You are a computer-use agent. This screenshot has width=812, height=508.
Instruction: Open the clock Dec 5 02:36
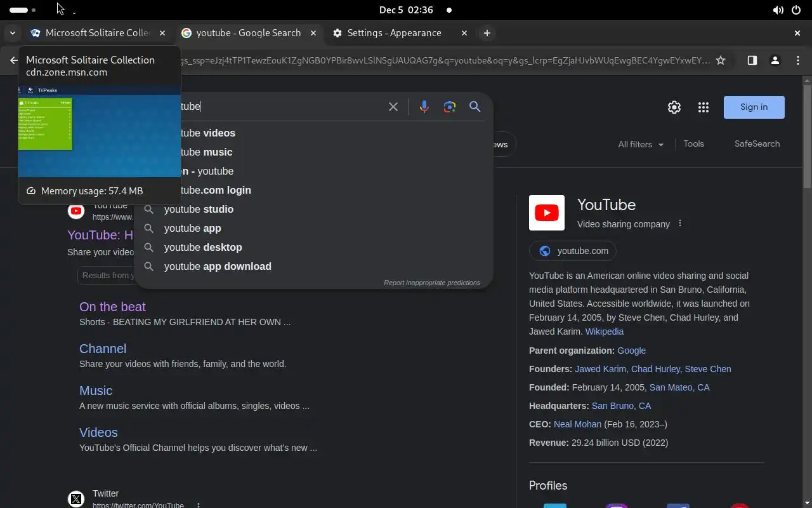pos(406,10)
